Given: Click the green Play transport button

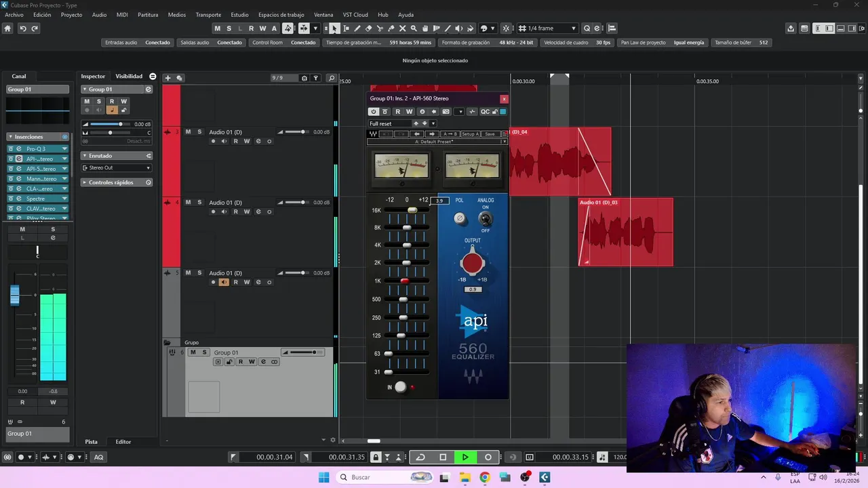Looking at the screenshot, I should pos(465,457).
